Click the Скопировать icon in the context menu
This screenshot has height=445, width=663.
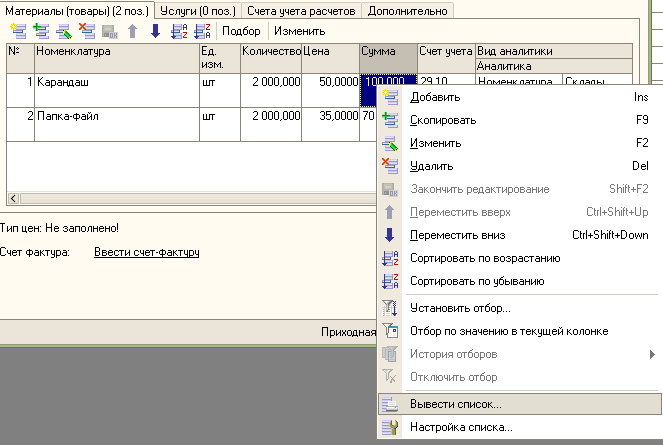390,120
